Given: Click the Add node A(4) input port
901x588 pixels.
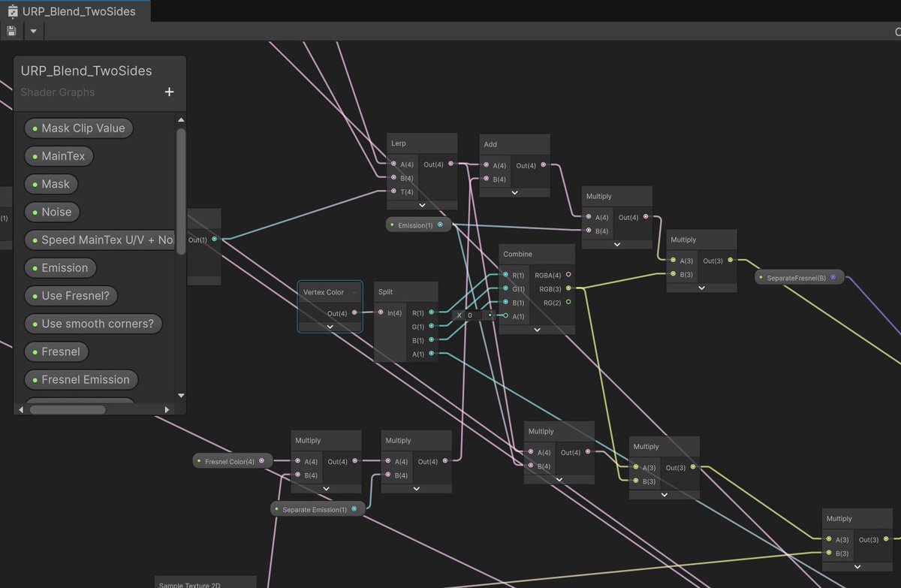Looking at the screenshot, I should [486, 165].
